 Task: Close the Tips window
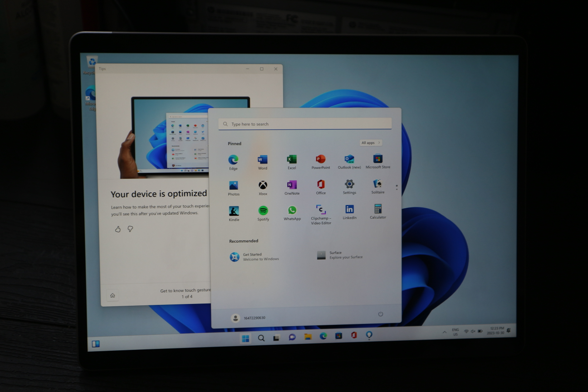pyautogui.click(x=276, y=69)
